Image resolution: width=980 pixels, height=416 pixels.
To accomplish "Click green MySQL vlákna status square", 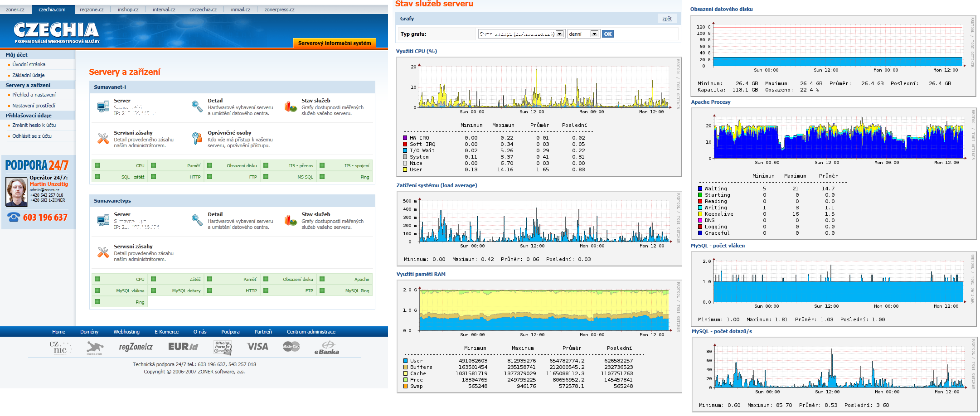I will (x=97, y=290).
